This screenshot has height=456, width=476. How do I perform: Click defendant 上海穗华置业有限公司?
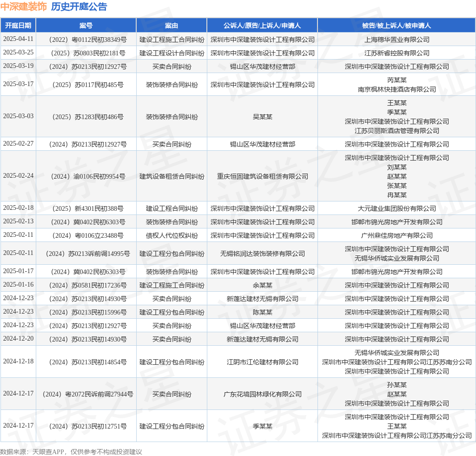(397, 40)
